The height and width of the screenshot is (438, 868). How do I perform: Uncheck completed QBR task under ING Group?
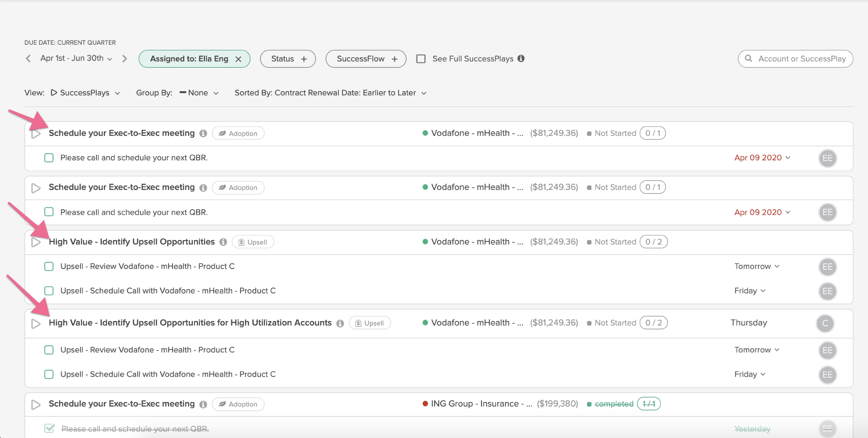pos(50,428)
